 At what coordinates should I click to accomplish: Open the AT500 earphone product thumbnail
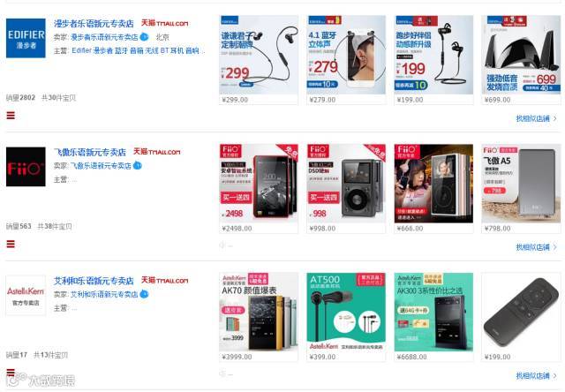click(x=346, y=312)
